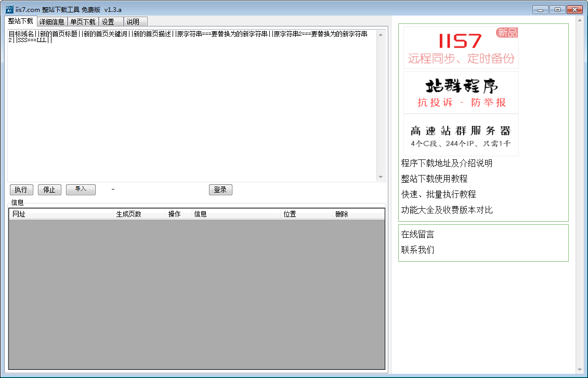588x378 pixels.
Task: Click the 新品 badge on IIS7 banner
Action: tap(507, 33)
